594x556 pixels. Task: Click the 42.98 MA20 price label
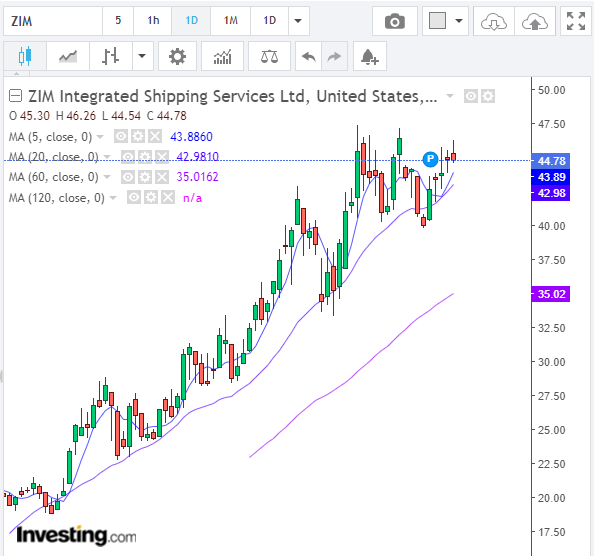(551, 193)
